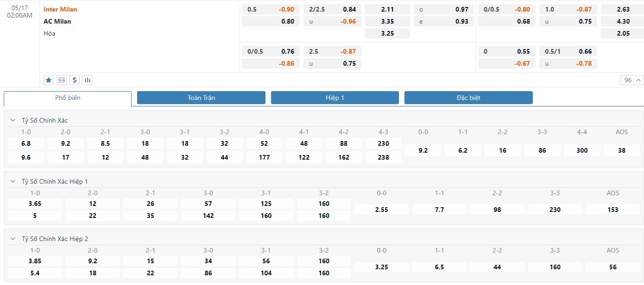The width and height of the screenshot is (644, 285).
Task: Choose second-half 2-2 odds 44
Action: [x=497, y=267]
